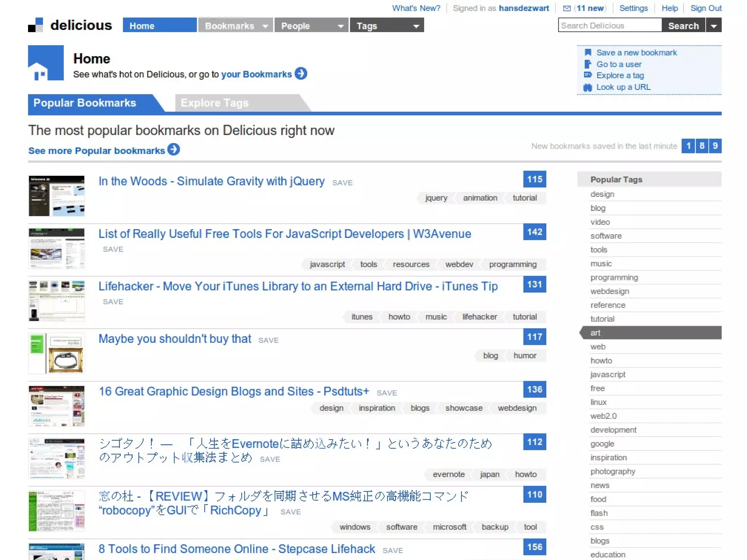Click the envelope mail icon
Screen dimensions: 747x560
tap(567, 8)
